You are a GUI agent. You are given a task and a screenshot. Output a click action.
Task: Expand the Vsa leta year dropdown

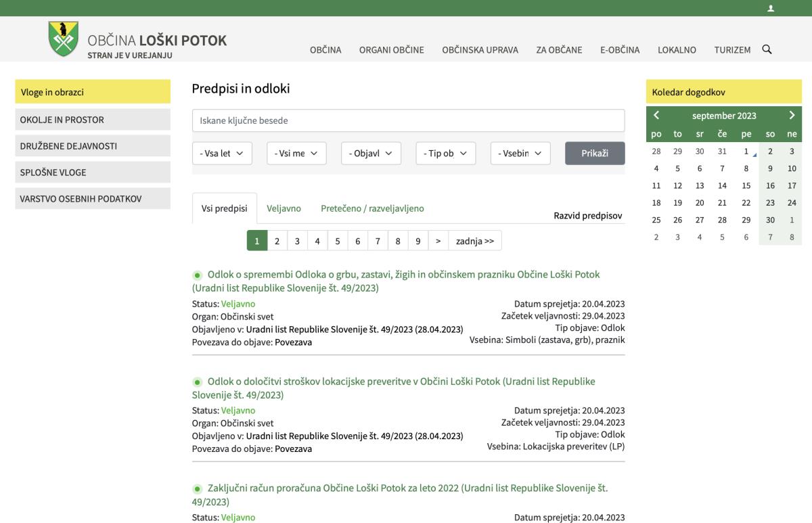tap(222, 153)
